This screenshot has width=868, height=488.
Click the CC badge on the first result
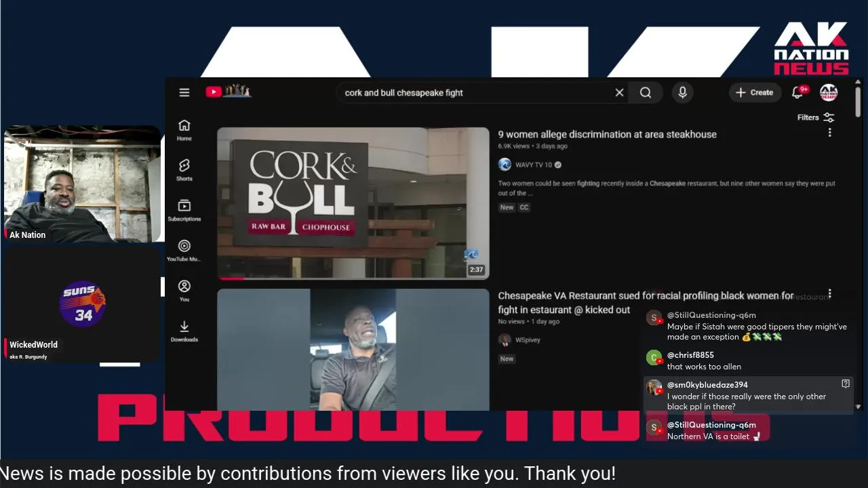tap(524, 207)
